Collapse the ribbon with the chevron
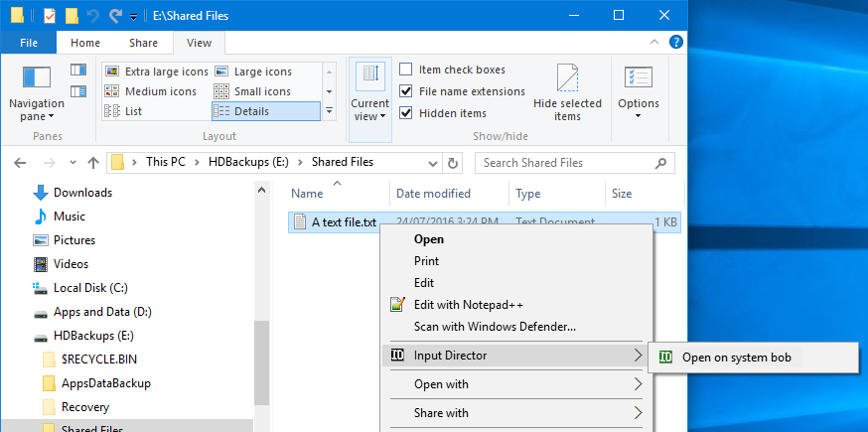This screenshot has width=868, height=432. point(654,42)
